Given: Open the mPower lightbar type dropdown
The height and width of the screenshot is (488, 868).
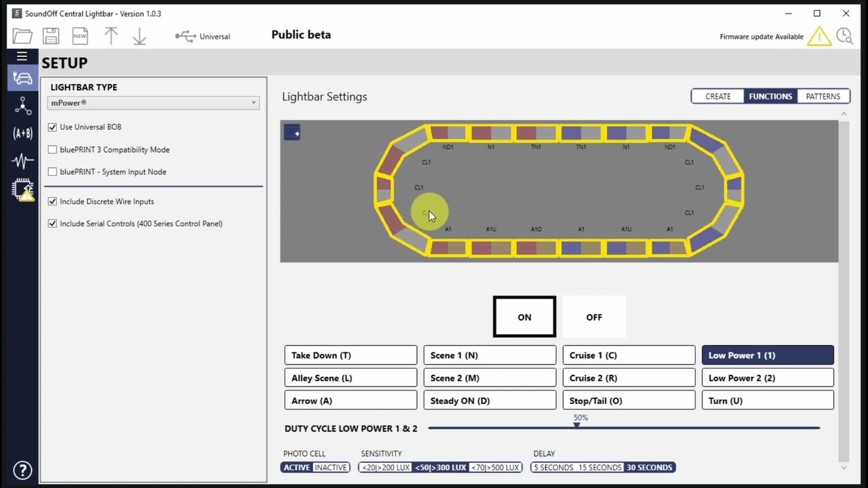Looking at the screenshot, I should pyautogui.click(x=153, y=103).
